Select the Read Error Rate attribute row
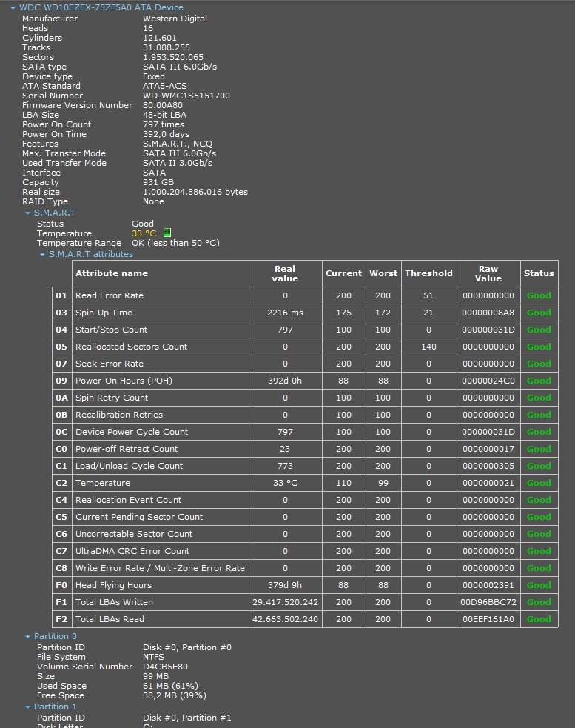The width and height of the screenshot is (575, 728). click(x=110, y=295)
